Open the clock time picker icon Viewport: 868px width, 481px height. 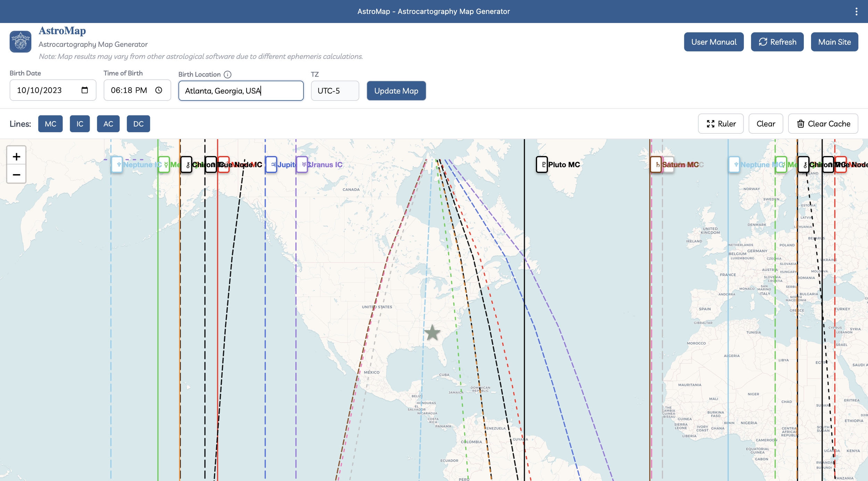click(159, 90)
